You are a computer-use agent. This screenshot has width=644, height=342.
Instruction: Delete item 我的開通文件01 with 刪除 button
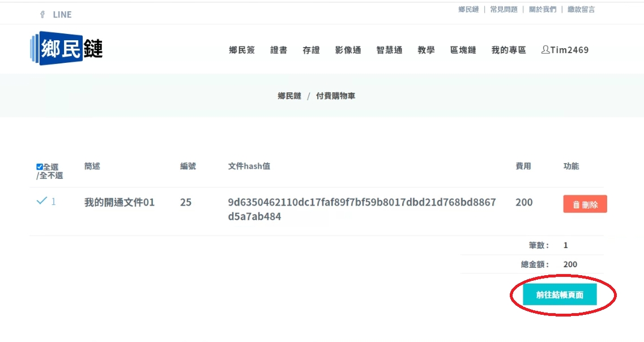click(x=585, y=204)
